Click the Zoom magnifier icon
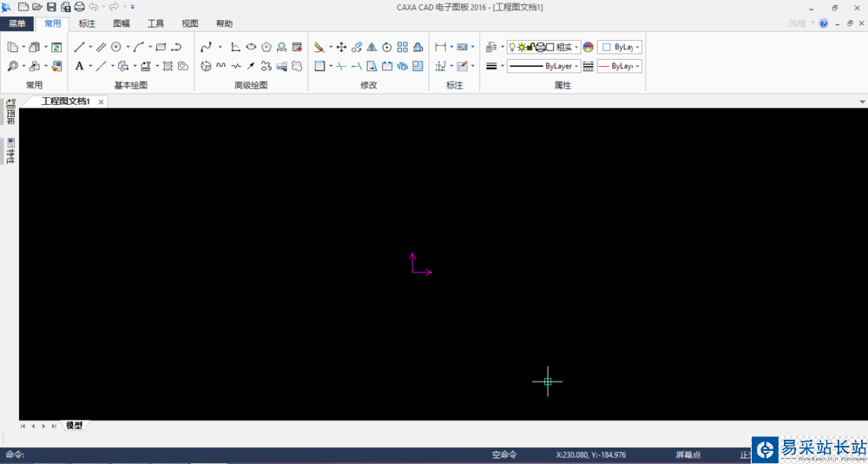 [13, 66]
